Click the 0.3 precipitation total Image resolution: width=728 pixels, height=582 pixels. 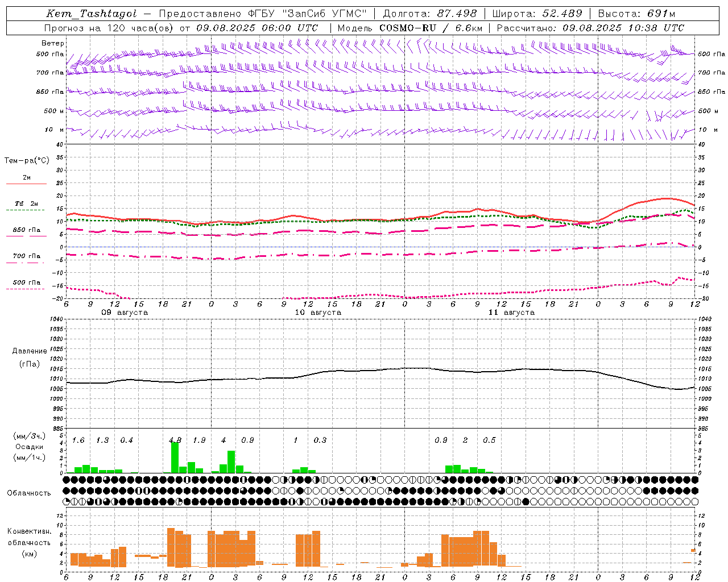coord(320,440)
